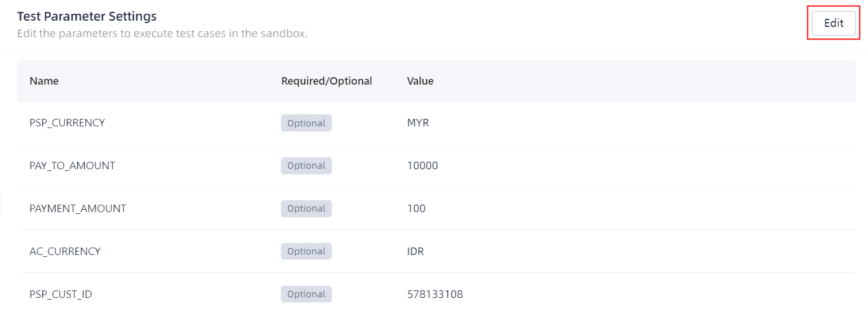Screen dimensions: 868x315
Task: Click the Test Parameter Settings heading
Action: pyautogui.click(x=86, y=17)
